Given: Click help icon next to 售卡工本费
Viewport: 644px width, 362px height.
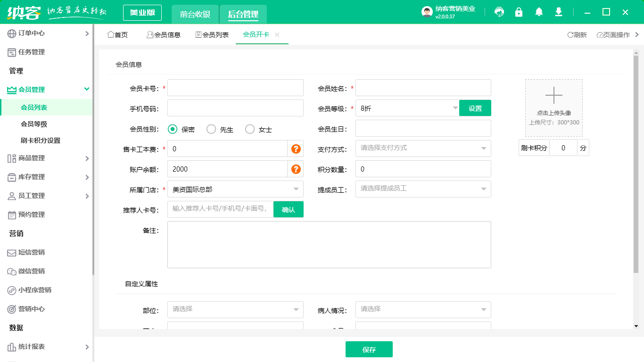Looking at the screenshot, I should pyautogui.click(x=296, y=149).
